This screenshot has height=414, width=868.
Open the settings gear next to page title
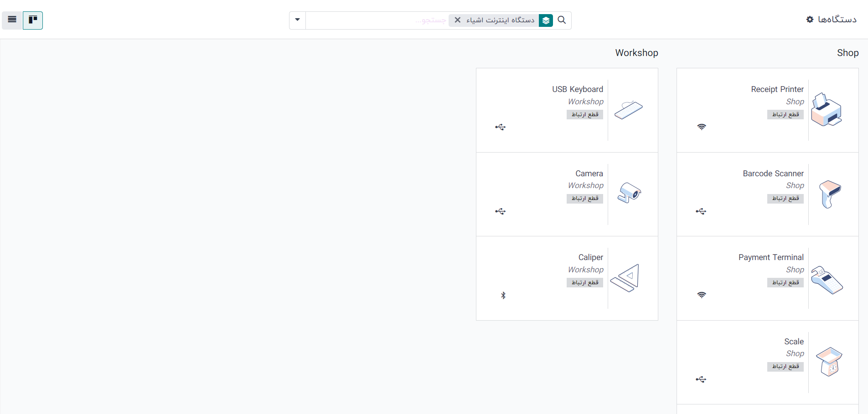click(x=810, y=20)
